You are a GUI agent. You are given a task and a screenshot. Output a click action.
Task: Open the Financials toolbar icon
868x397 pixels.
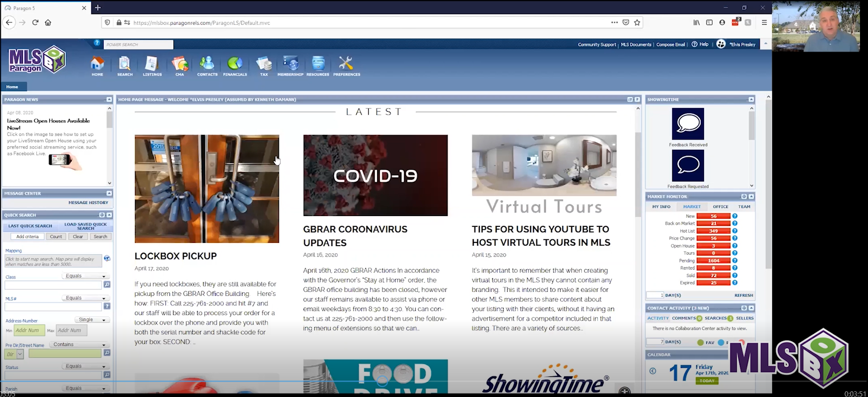pos(235,66)
